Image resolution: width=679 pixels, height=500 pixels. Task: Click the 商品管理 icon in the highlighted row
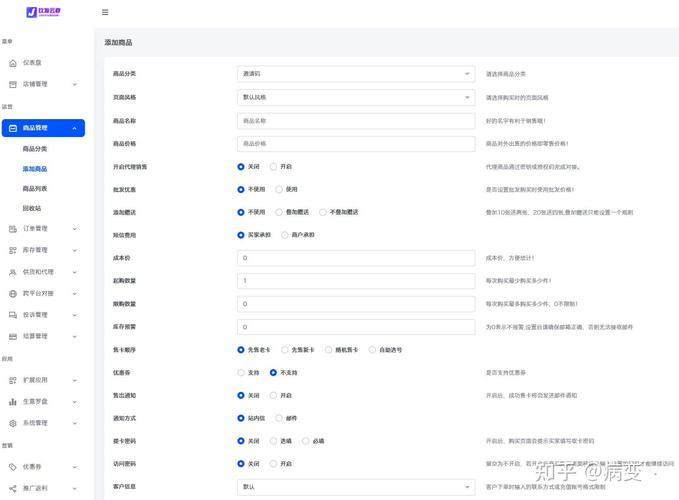point(13,128)
